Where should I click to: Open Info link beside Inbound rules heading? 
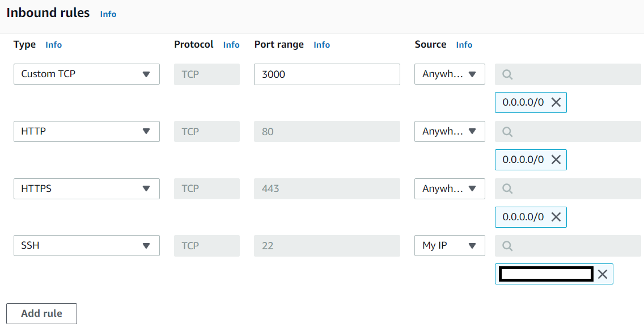[108, 14]
